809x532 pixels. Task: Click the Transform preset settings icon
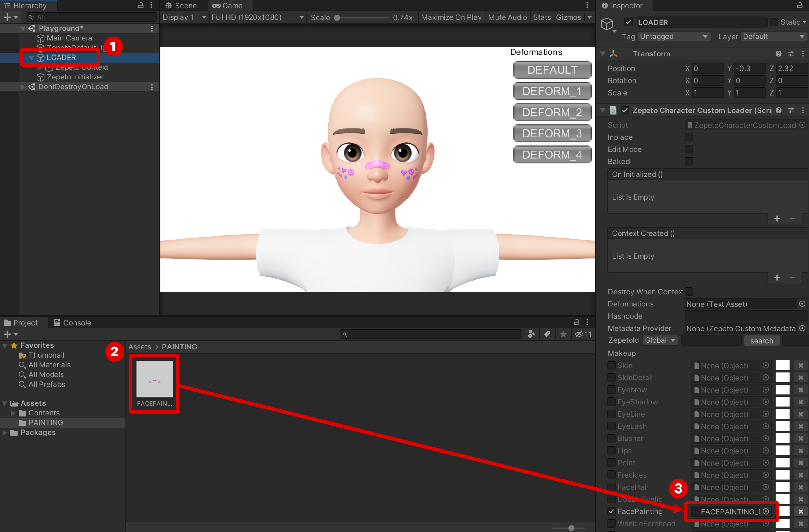coord(791,54)
